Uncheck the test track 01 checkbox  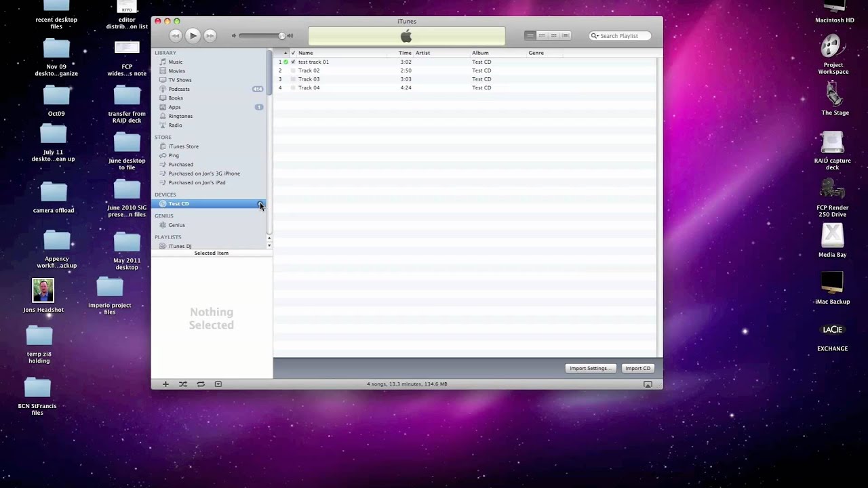(293, 62)
